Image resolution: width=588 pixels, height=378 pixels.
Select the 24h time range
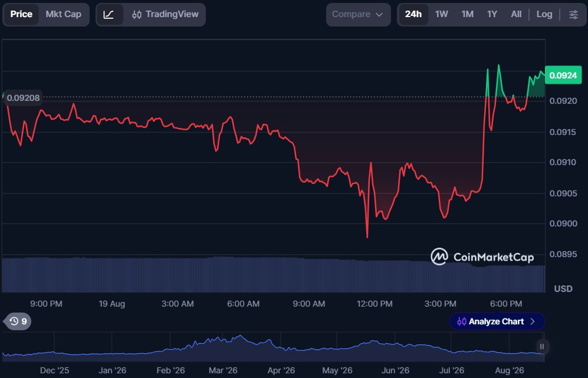[413, 14]
